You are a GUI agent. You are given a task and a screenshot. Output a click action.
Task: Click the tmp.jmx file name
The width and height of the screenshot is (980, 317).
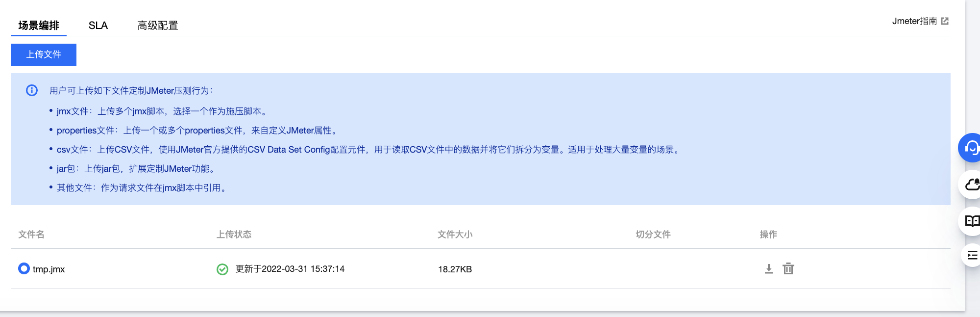pos(49,269)
